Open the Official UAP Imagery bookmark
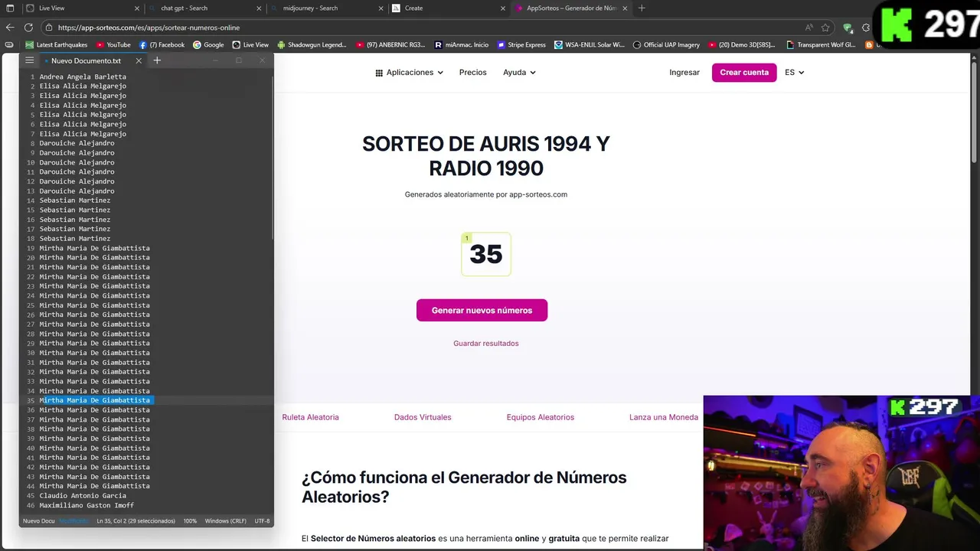Image resolution: width=980 pixels, height=551 pixels. (666, 45)
